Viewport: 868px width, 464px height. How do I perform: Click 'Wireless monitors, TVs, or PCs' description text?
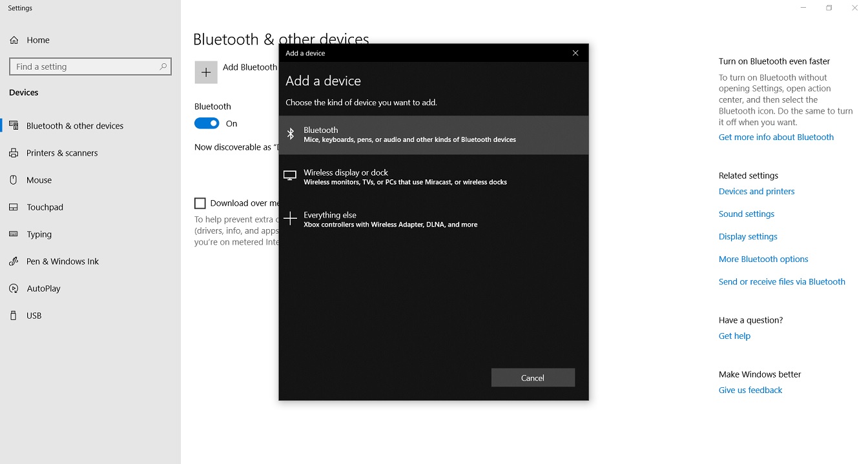[406, 182]
